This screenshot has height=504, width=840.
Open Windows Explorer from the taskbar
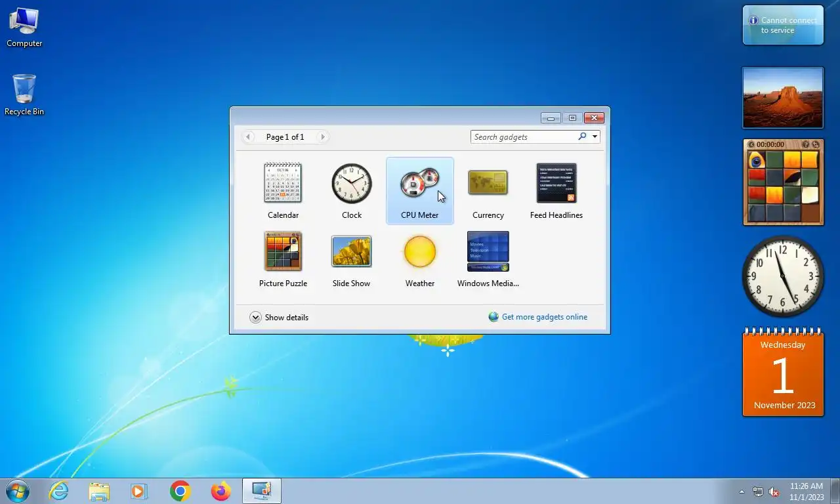point(99,491)
